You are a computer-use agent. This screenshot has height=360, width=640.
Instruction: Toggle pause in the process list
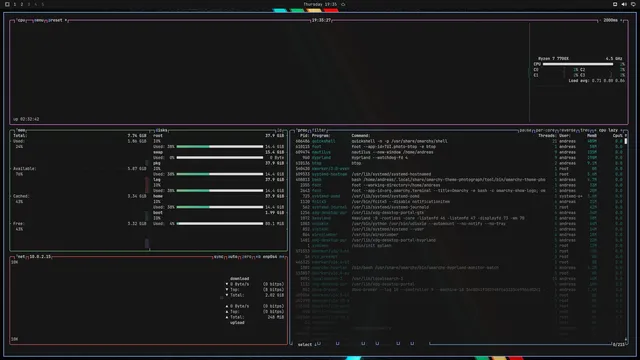point(525,130)
